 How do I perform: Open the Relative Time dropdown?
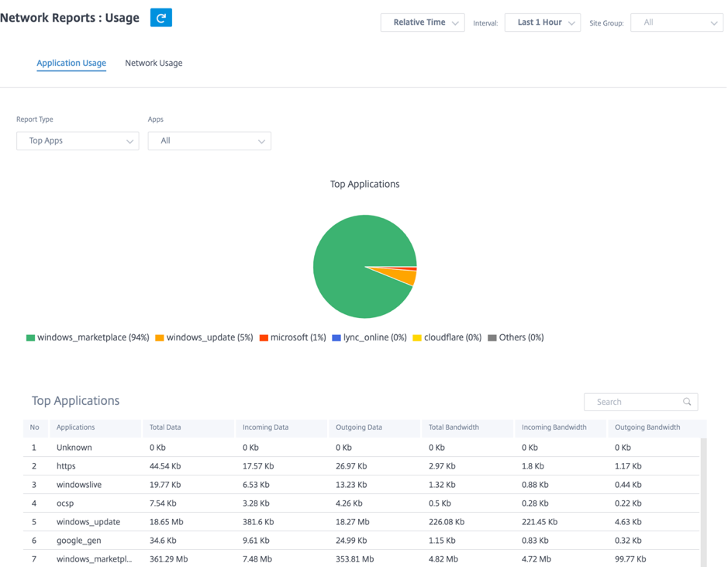pyautogui.click(x=423, y=22)
